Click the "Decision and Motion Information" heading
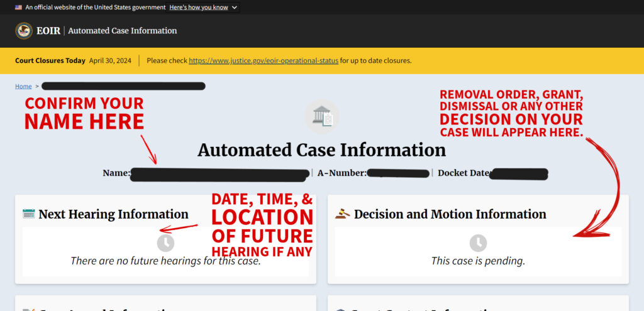 [450, 214]
